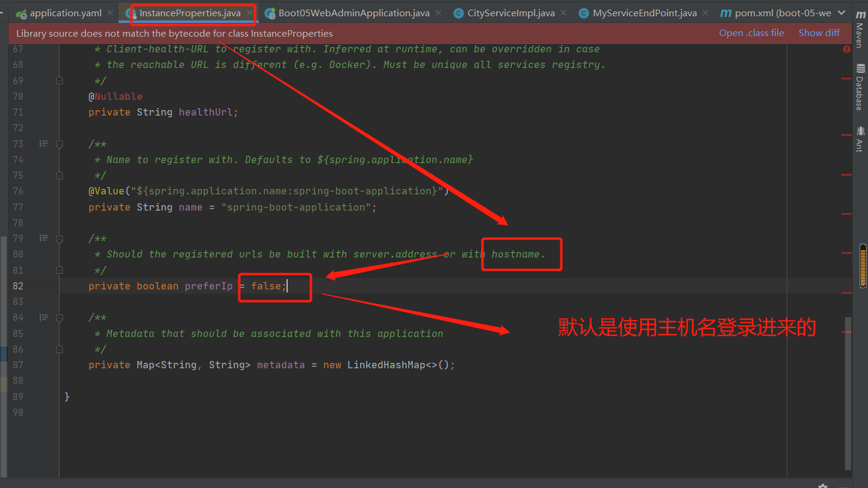Screen dimensions: 868x488
Task: Click the name field on line 77
Action: (190, 207)
